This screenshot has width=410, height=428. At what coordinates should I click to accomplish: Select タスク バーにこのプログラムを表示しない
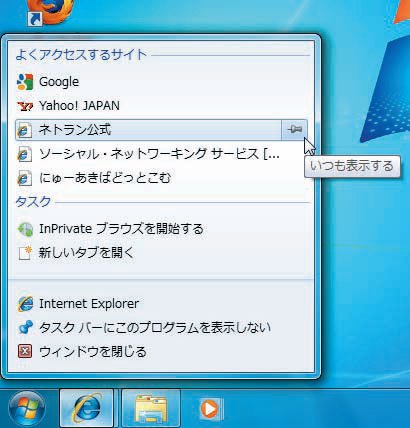[x=161, y=328]
